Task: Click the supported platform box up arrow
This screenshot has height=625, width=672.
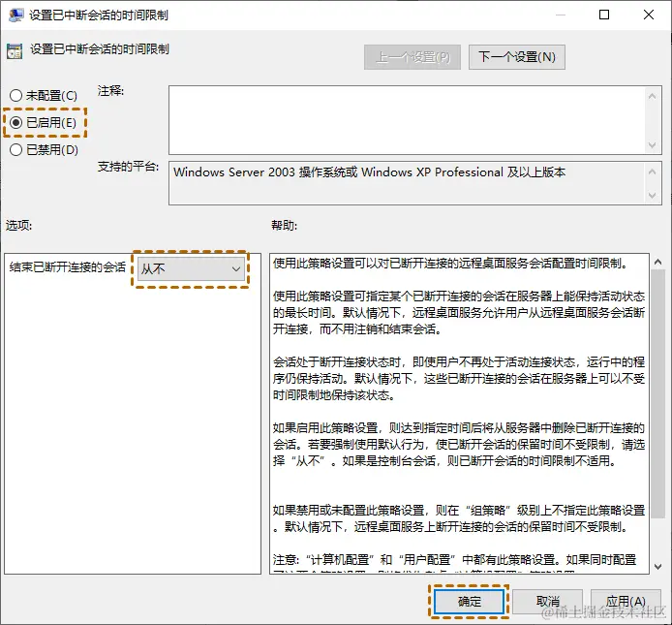Action: coord(653,172)
